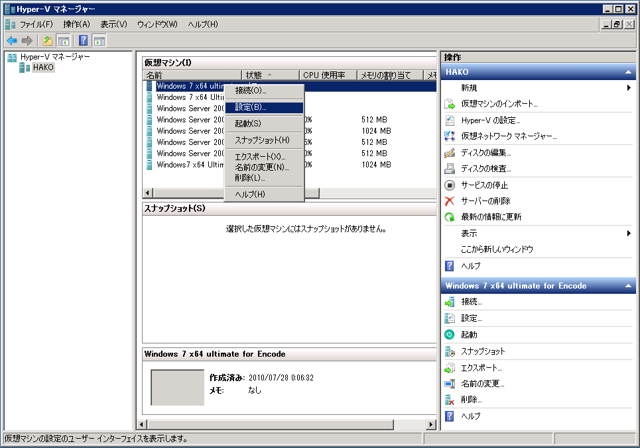
Task: Collapse the HAKO actions section
Action: coord(628,72)
